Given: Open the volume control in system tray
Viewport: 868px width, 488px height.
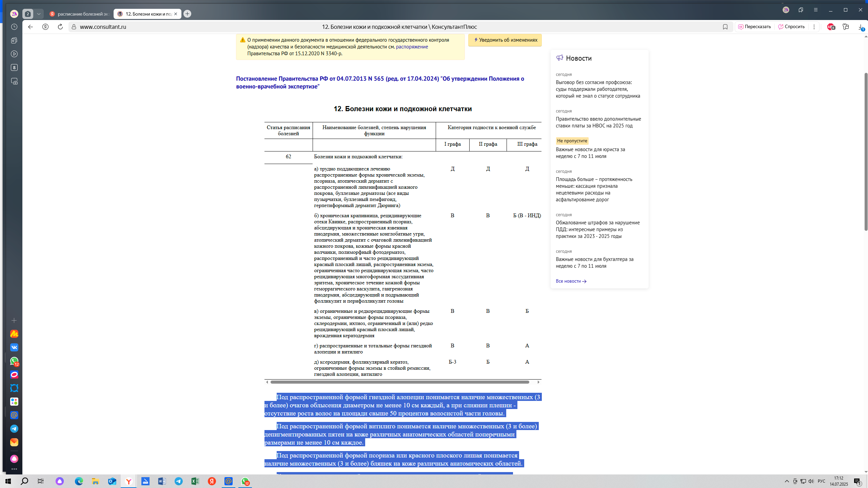Looking at the screenshot, I should (811, 481).
